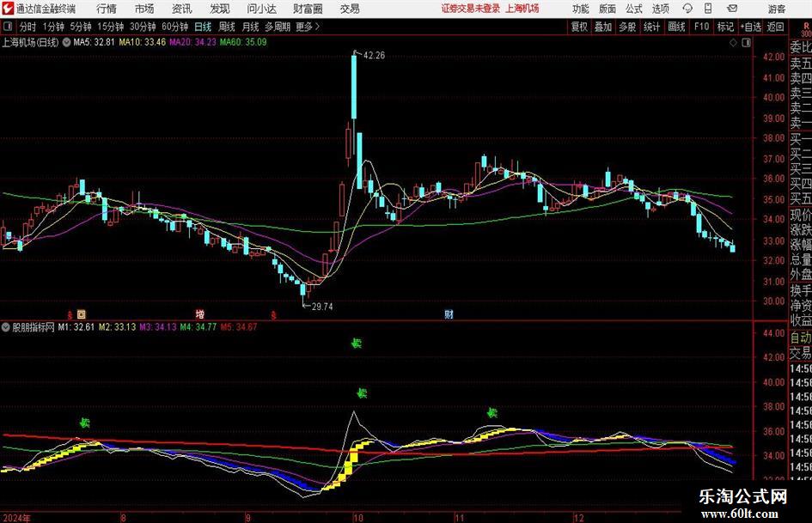Switch to the 1分钟 period tab
812x523 pixels.
(53, 27)
